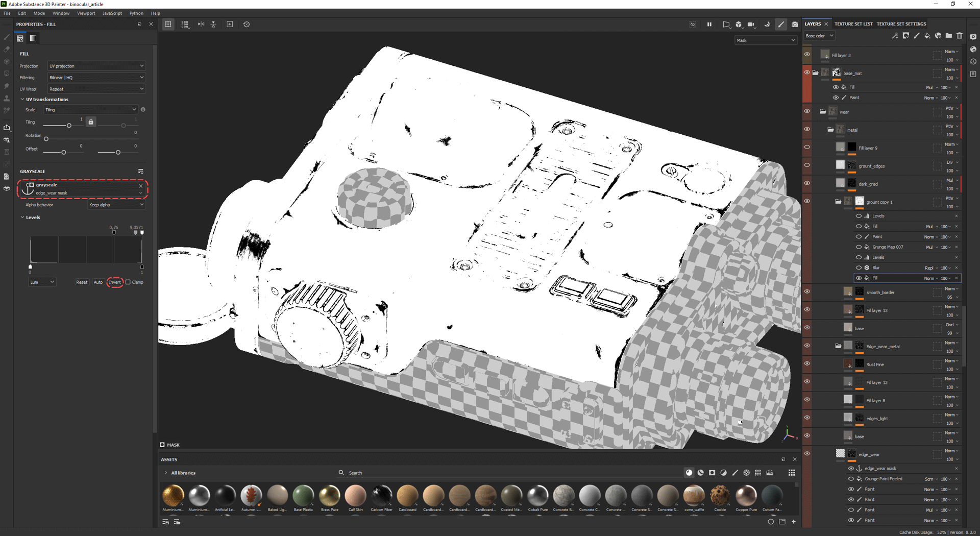Close the Properties - Fill panel
Viewport: 980px width, 536px height.
click(151, 24)
